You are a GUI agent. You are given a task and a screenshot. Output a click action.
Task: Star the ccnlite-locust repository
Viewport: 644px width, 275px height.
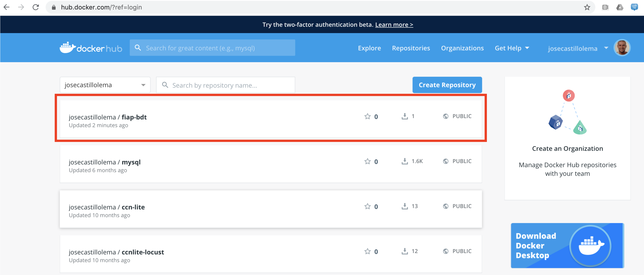coord(367,251)
